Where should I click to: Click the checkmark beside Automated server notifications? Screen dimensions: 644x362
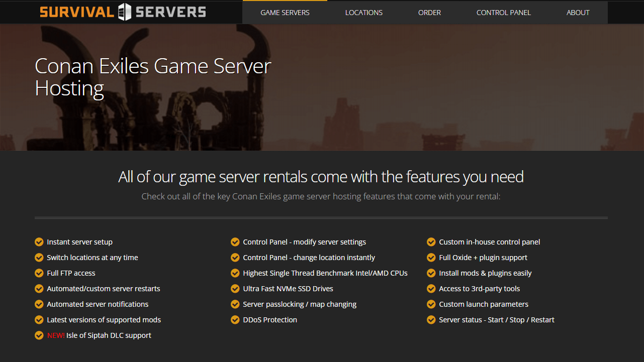pyautogui.click(x=39, y=304)
